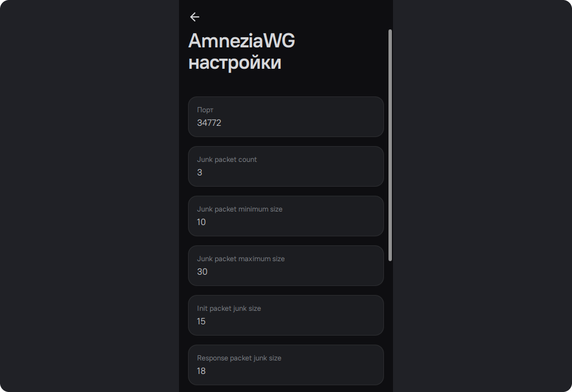Click the value 3 under Junk packet count
The image size is (572, 392).
point(199,173)
